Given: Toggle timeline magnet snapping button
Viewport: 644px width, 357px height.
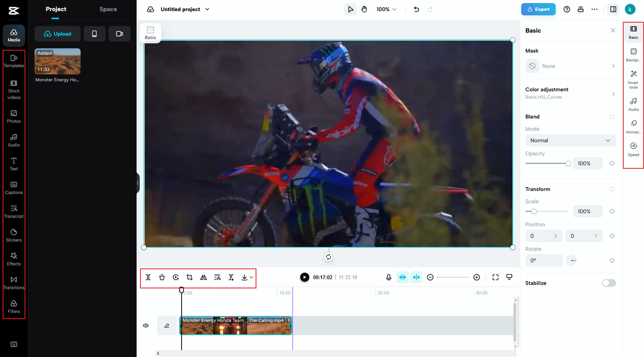Looking at the screenshot, I should [403, 277].
